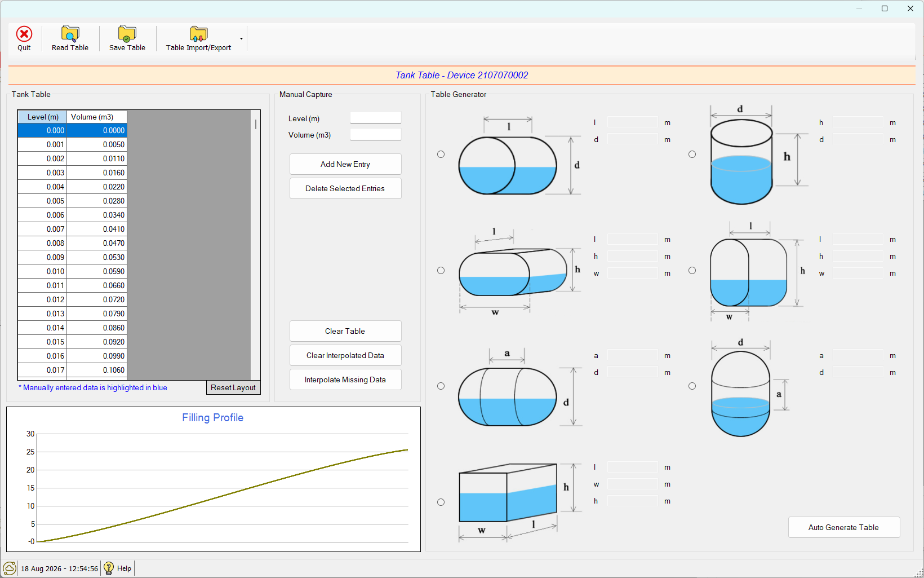924x578 pixels.
Task: Click the horizontal cylinder tank diagram
Action: 518,156
